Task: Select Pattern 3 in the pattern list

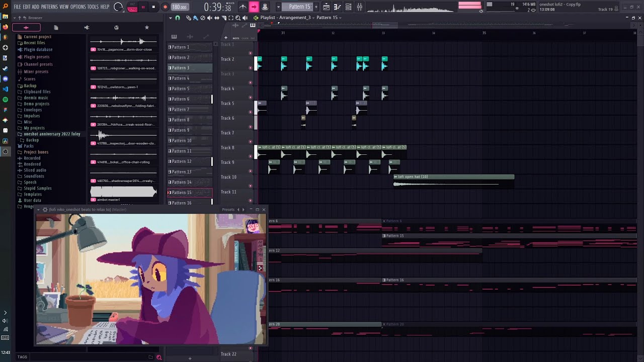Action: [x=190, y=68]
